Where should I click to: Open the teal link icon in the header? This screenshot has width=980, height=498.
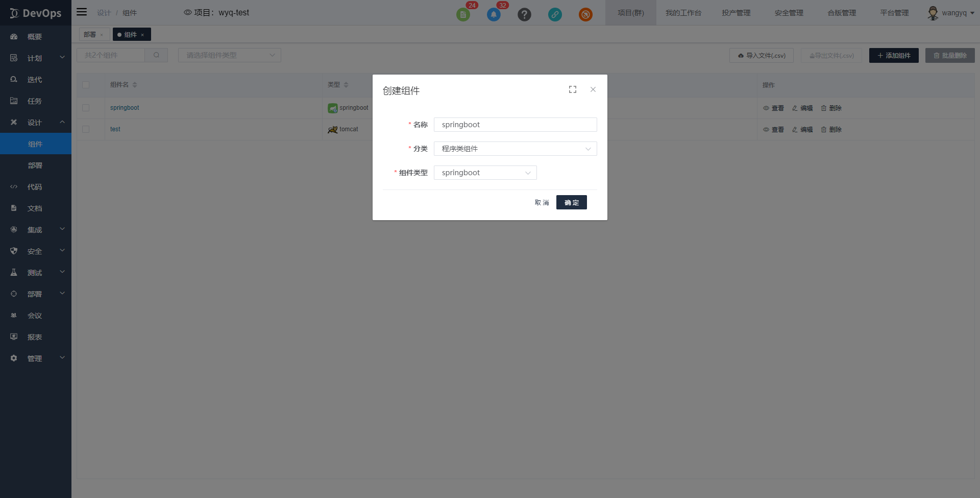(x=555, y=14)
